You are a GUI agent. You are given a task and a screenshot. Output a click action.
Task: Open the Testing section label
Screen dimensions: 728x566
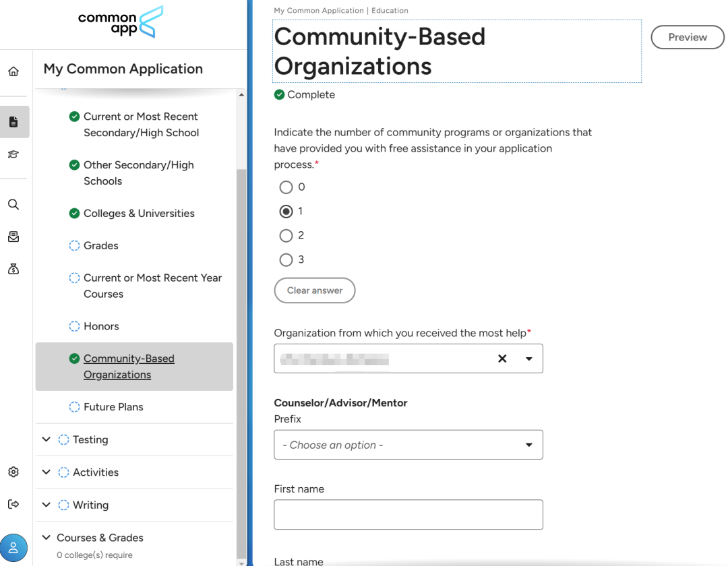[90, 439]
